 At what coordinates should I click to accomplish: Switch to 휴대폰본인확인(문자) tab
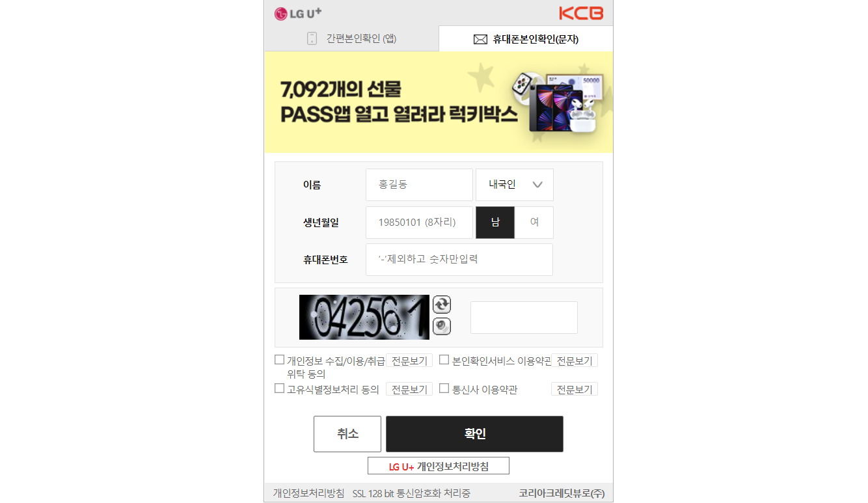(526, 39)
